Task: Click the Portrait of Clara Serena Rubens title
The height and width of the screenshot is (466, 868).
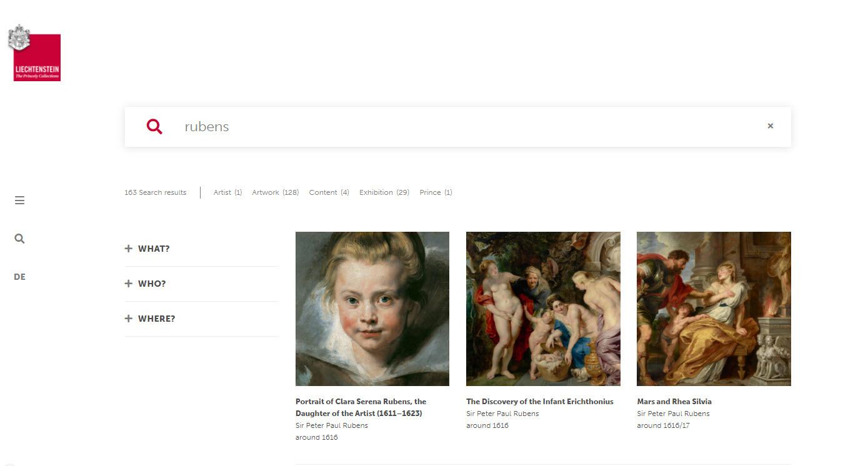Action: click(361, 407)
